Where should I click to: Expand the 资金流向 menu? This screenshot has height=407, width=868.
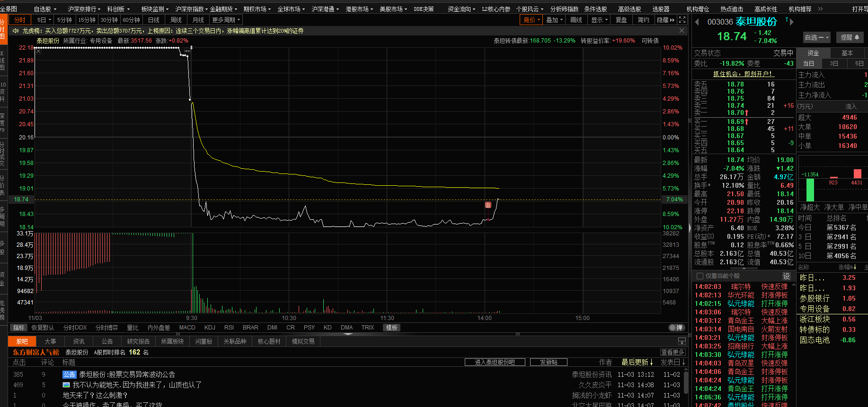pos(461,9)
